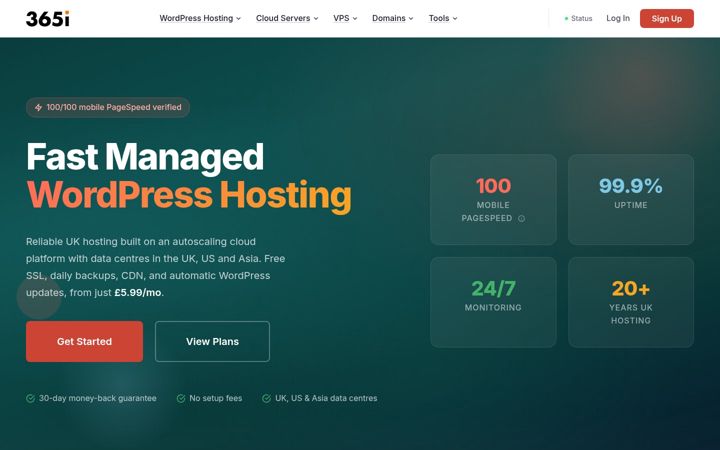
Task: Click the 100/100 mobile PageSpeed verified badge
Action: [x=108, y=107]
